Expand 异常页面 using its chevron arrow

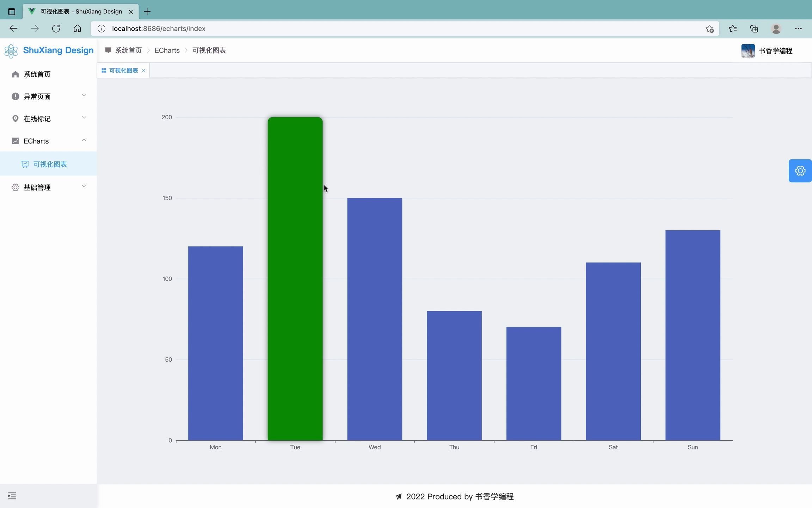[x=84, y=96]
